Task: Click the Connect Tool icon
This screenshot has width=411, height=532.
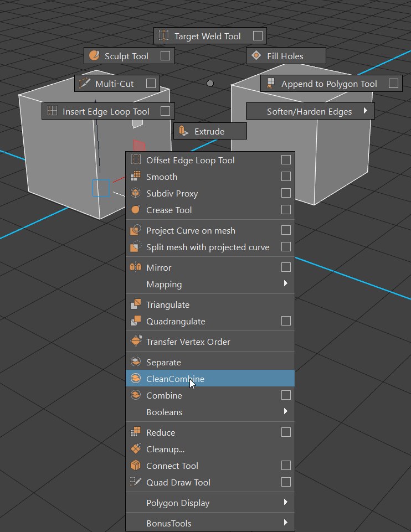Action: tap(136, 465)
